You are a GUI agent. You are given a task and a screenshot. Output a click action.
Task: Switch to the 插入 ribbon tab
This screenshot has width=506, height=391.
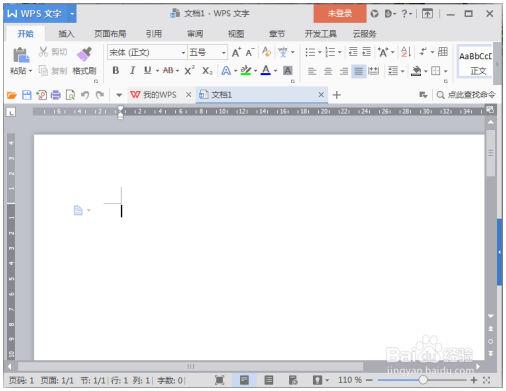point(66,34)
